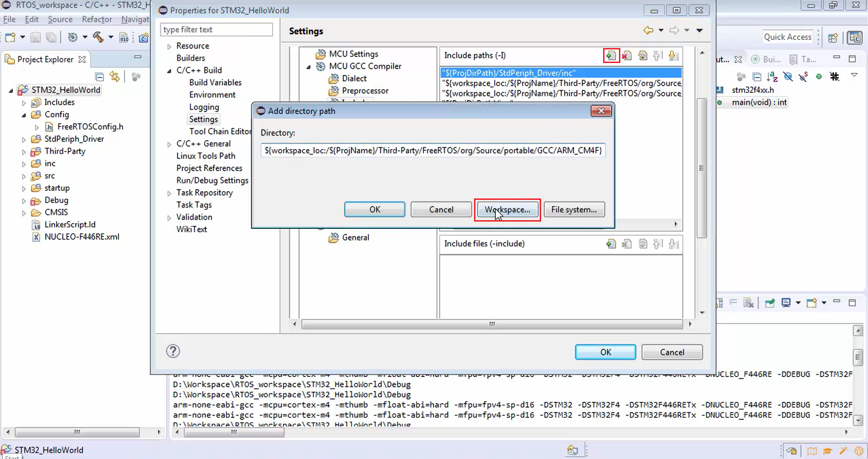Screen dimensions: 868x459
Task: Click the New wizard toolbar icon
Action: pos(10,37)
